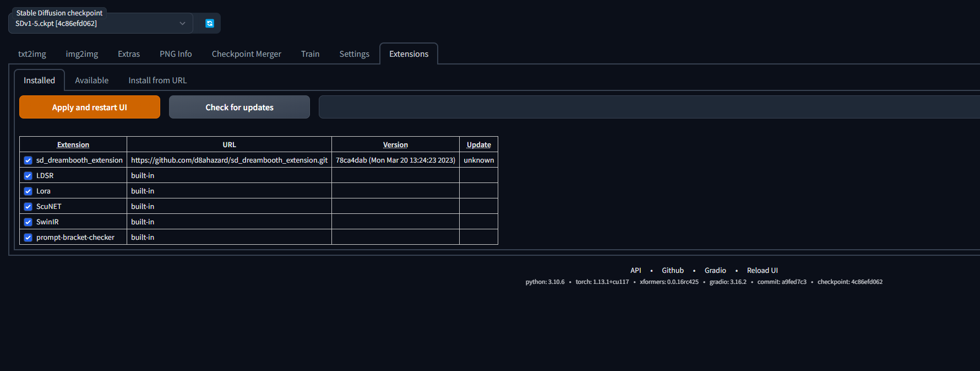Open the Gradio footer link
980x371 pixels.
click(715, 271)
